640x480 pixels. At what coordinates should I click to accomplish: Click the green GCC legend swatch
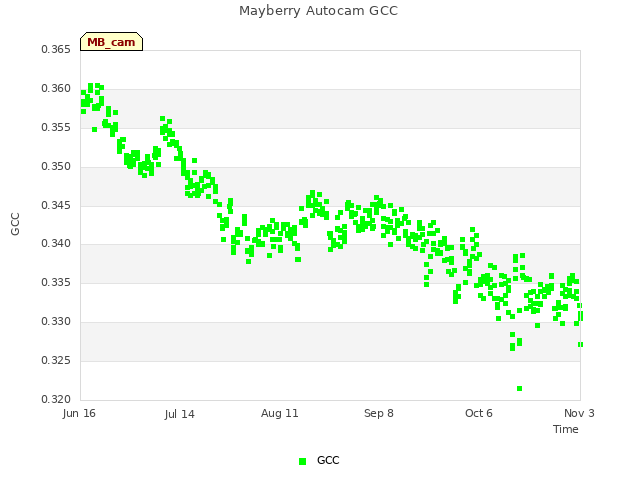302,461
